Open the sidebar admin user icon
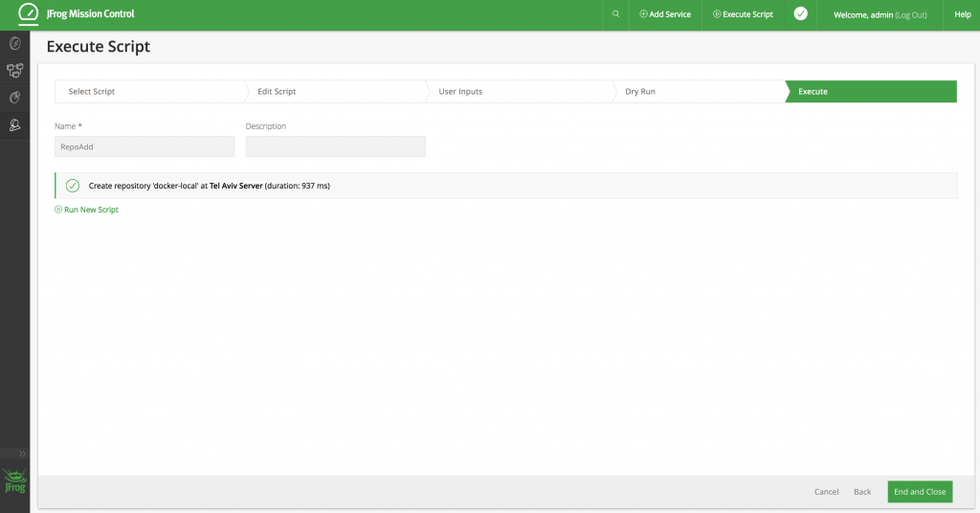Screen dimensions: 980x513 pyautogui.click(x=15, y=125)
